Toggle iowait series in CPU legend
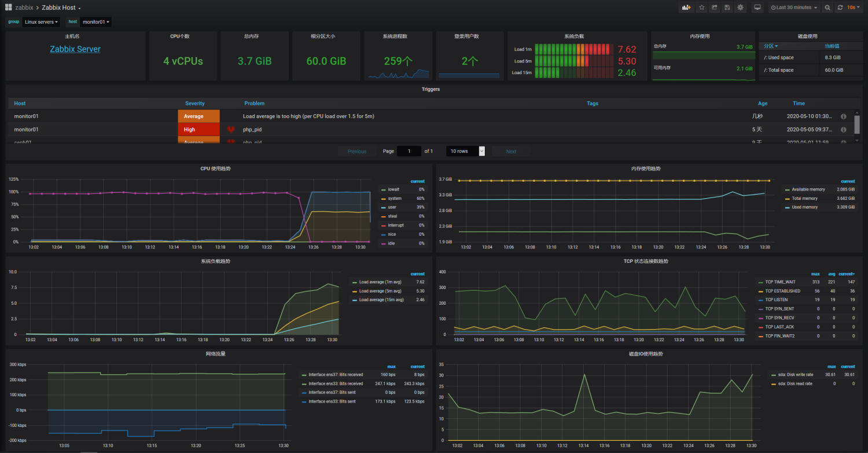868x453 pixels. tap(393, 189)
